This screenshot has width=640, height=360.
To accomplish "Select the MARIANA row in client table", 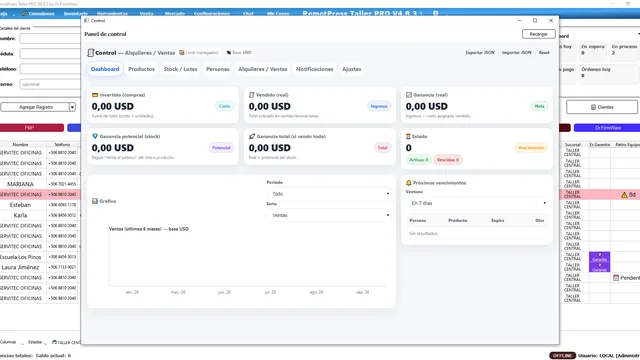I will tap(40, 184).
